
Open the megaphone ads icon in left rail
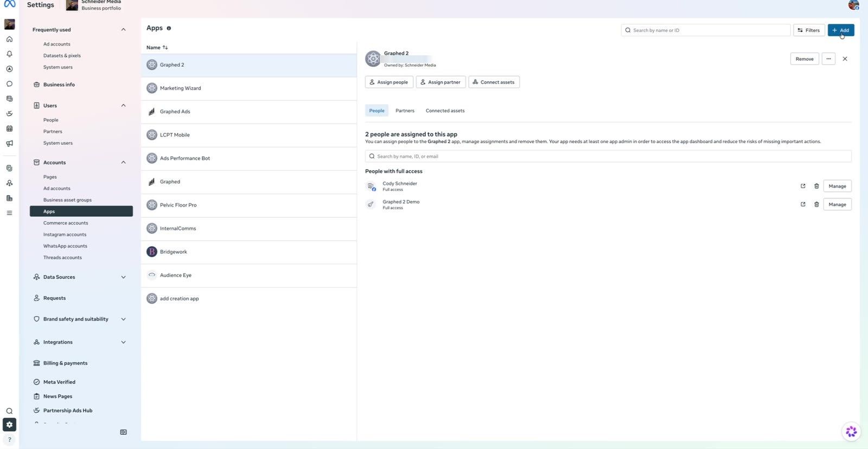9,144
